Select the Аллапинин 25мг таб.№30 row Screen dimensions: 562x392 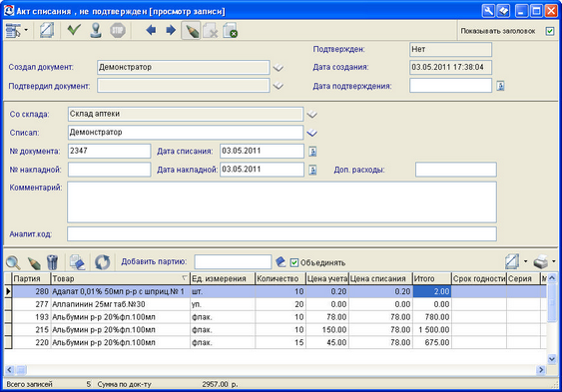pyautogui.click(x=276, y=304)
